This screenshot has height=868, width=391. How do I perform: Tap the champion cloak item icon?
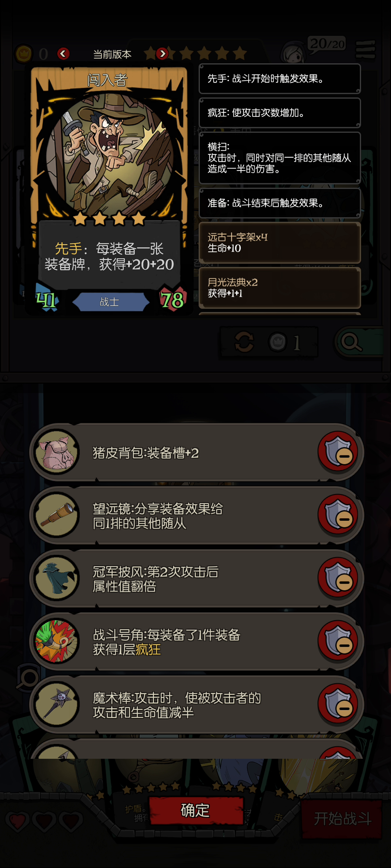click(57, 578)
